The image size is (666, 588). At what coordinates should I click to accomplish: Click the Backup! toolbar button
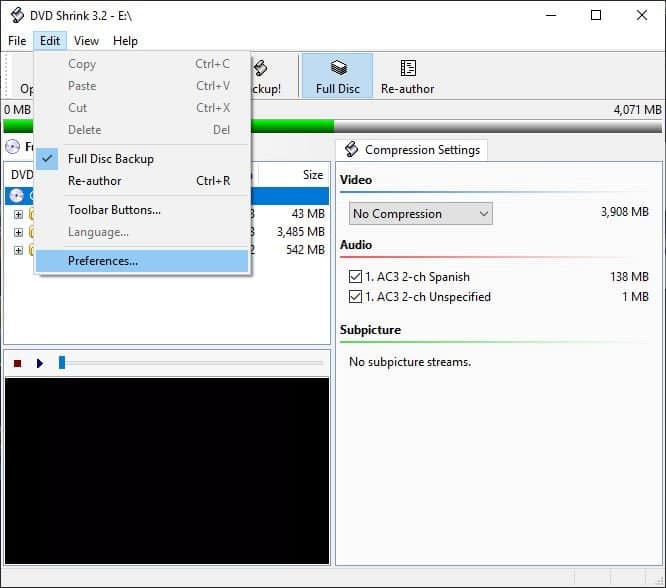tap(266, 76)
